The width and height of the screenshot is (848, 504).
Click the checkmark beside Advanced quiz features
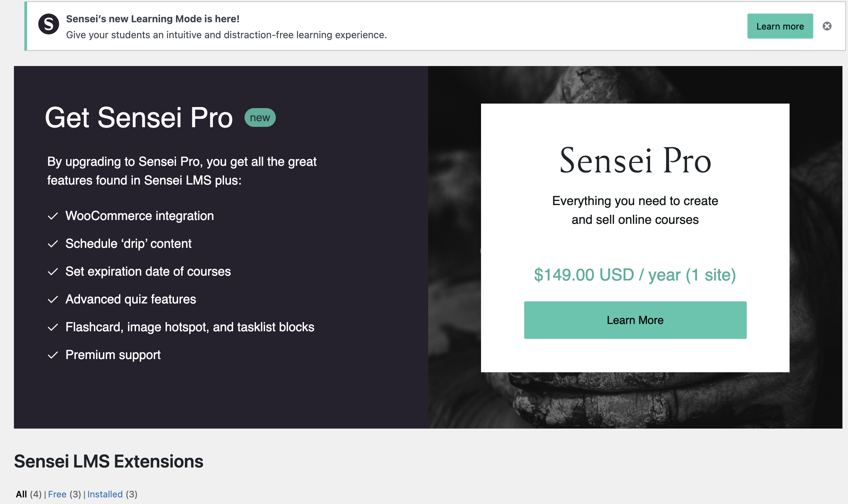pyautogui.click(x=53, y=299)
